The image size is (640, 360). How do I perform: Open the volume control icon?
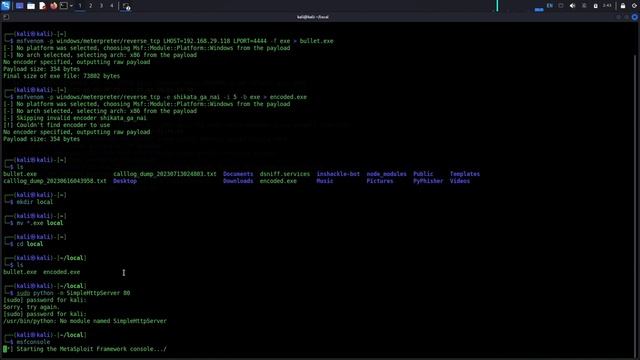[572, 6]
